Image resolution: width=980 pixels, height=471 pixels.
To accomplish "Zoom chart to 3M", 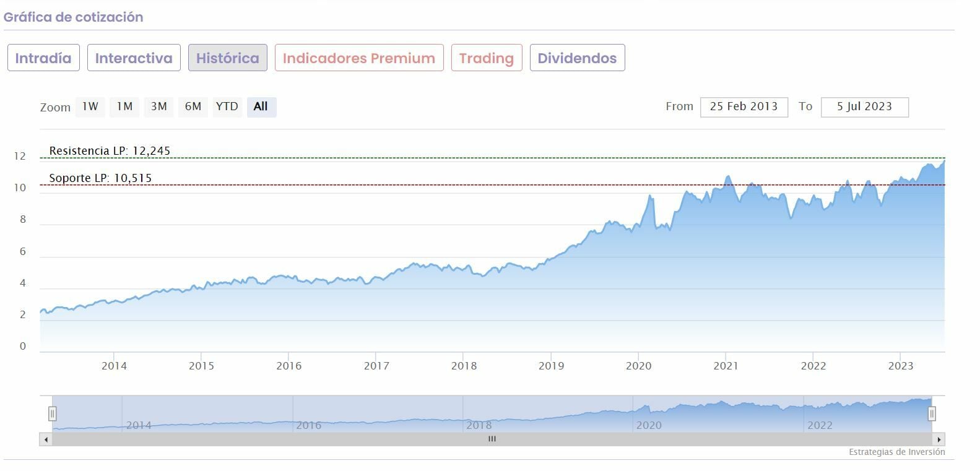I will 158,106.
